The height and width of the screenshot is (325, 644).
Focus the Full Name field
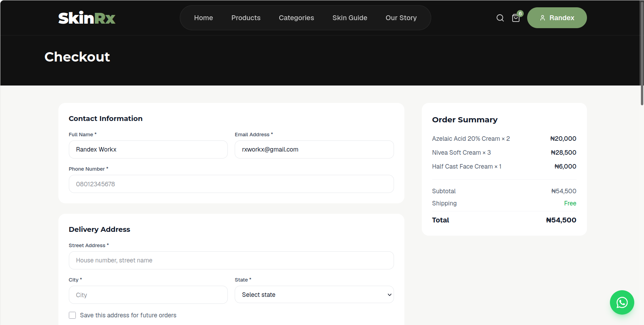pyautogui.click(x=148, y=149)
